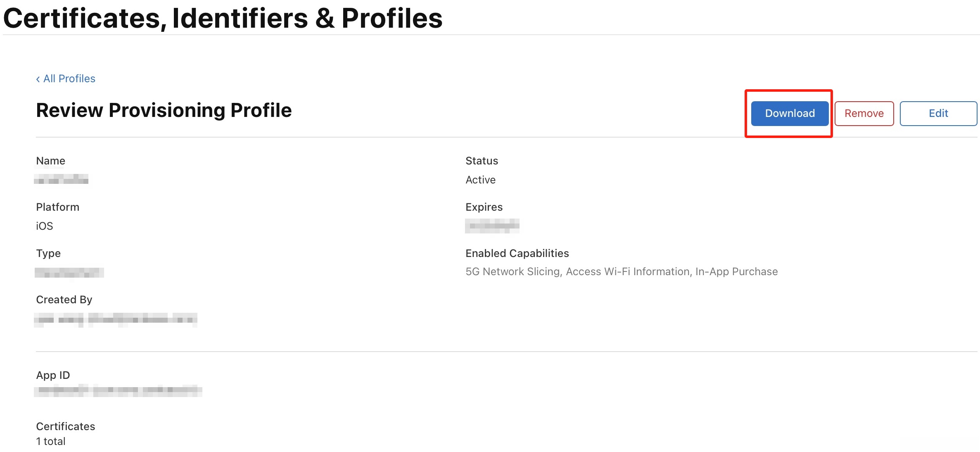
Task: Click the Certificates section label
Action: [x=65, y=426]
